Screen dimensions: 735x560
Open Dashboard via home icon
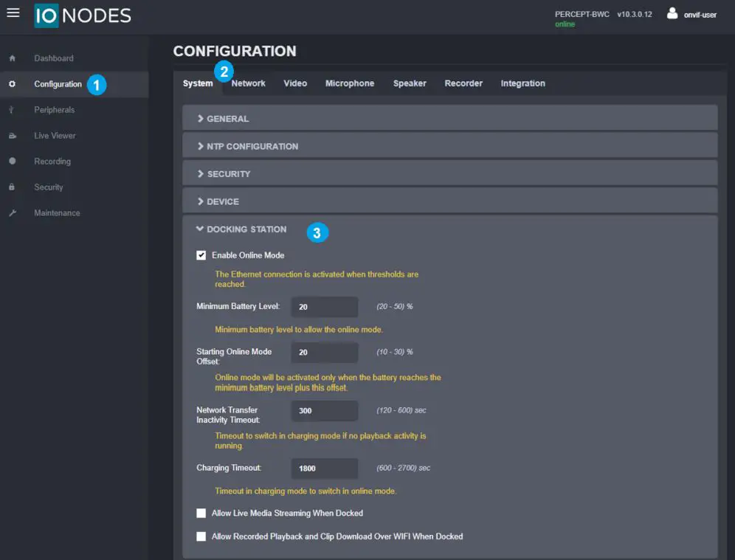click(12, 58)
